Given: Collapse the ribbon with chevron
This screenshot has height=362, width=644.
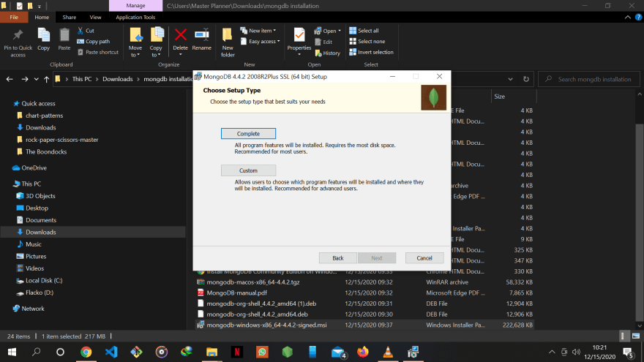Looking at the screenshot, I should [628, 18].
